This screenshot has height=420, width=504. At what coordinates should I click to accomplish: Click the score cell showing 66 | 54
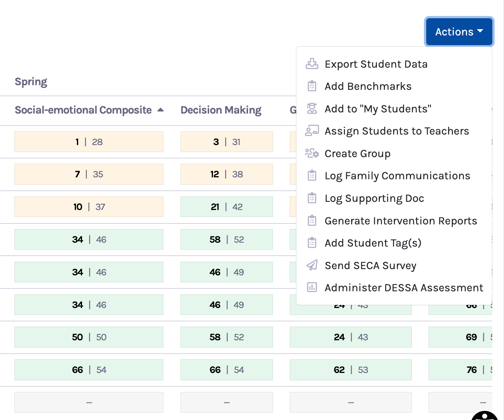click(x=89, y=370)
